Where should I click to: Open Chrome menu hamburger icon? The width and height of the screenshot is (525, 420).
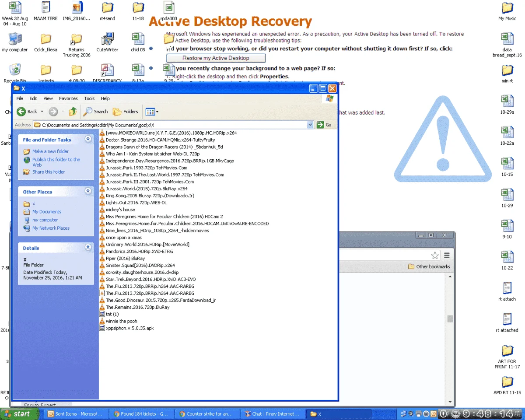tap(447, 255)
